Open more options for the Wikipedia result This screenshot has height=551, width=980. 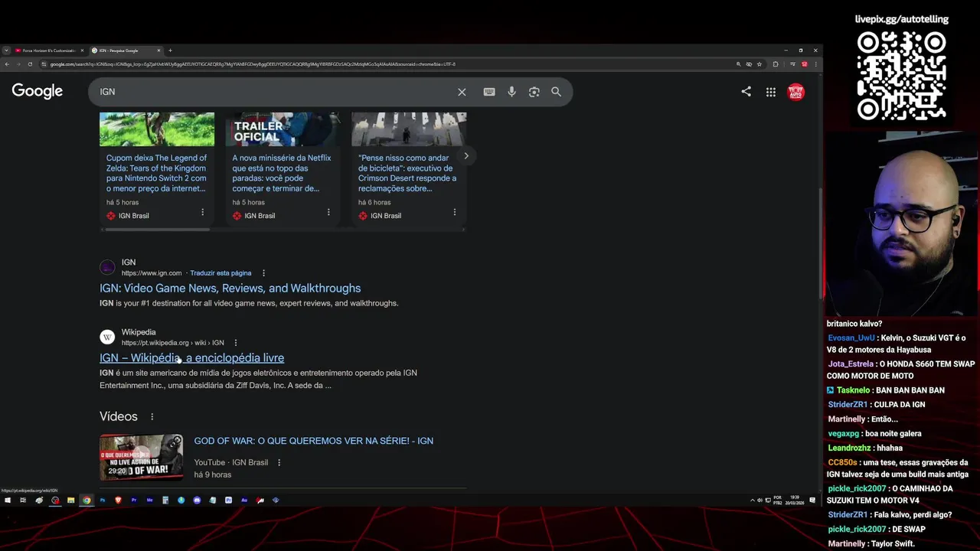[236, 343]
